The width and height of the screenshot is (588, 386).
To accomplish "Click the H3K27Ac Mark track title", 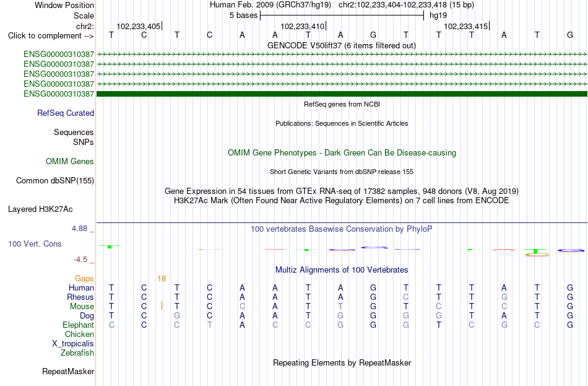I will pos(342,201).
